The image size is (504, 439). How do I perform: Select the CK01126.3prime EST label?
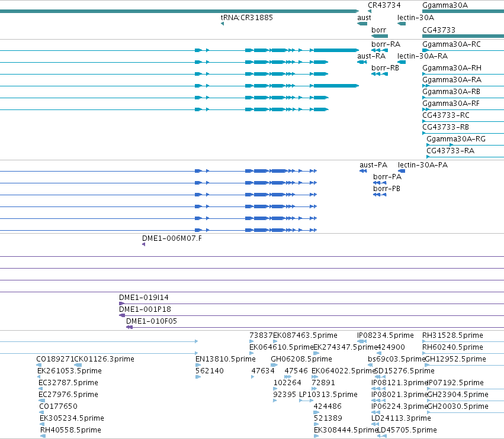point(104,359)
